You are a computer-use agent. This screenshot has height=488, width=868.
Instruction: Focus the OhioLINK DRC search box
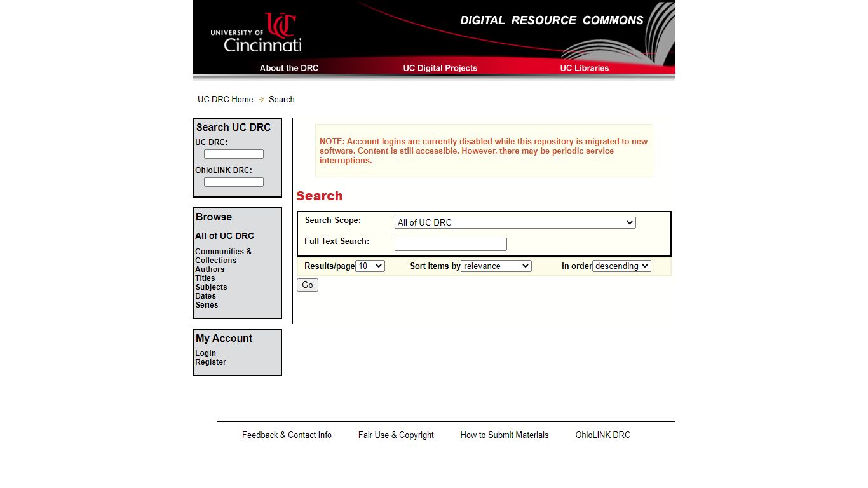click(234, 182)
